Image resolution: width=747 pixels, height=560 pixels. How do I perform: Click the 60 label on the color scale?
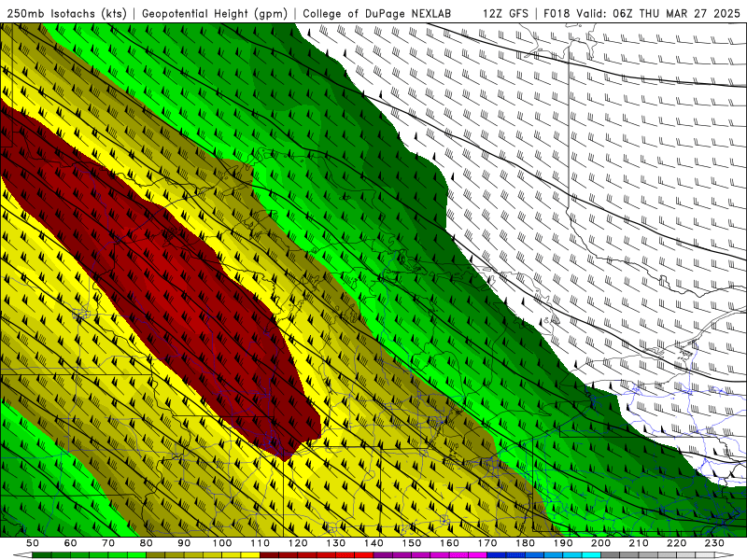[71, 543]
